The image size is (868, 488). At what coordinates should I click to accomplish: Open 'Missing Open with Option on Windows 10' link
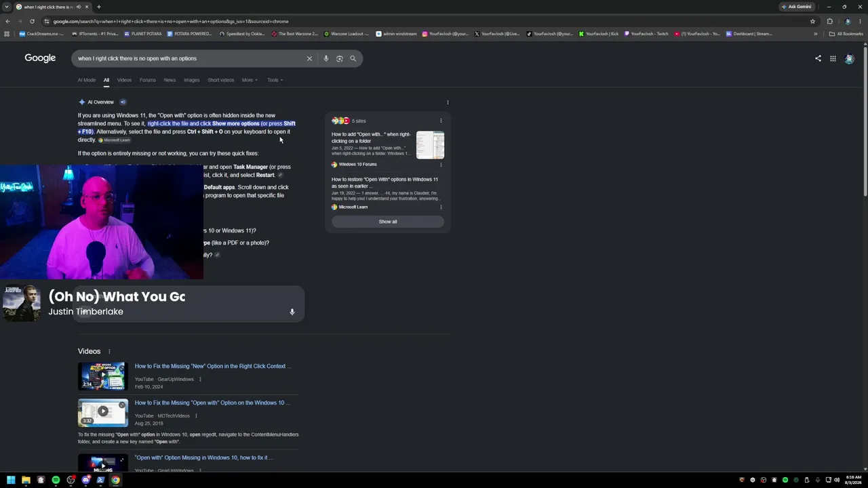pyautogui.click(x=212, y=403)
